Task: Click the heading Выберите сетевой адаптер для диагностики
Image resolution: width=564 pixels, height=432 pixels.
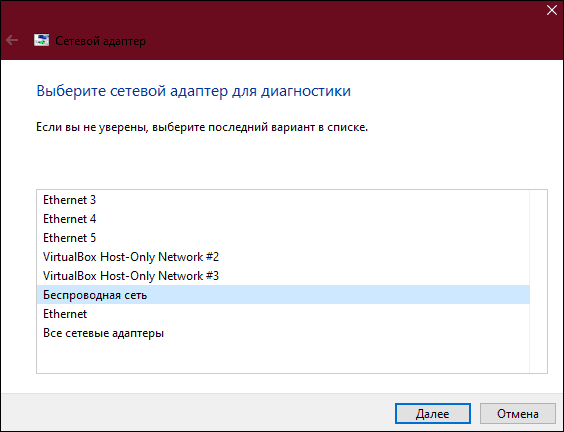Action: pyautogui.click(x=194, y=91)
